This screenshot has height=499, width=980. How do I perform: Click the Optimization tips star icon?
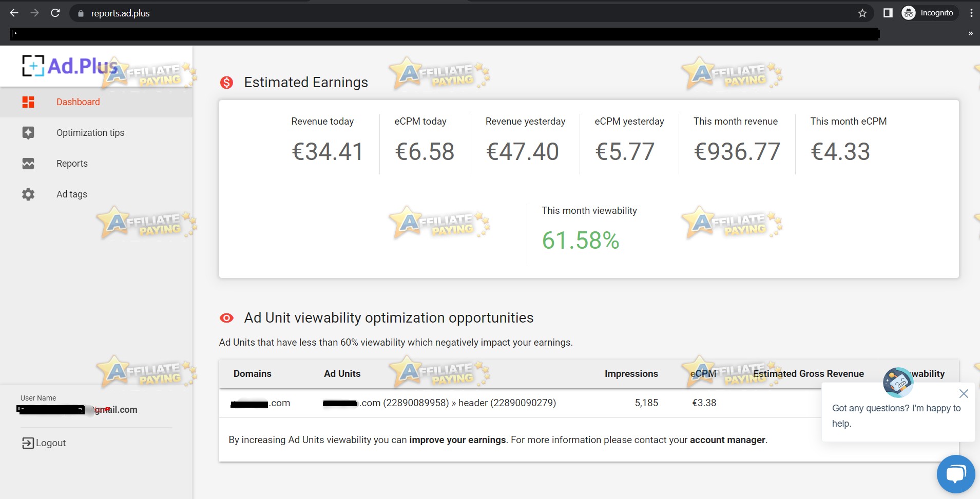pyautogui.click(x=28, y=133)
